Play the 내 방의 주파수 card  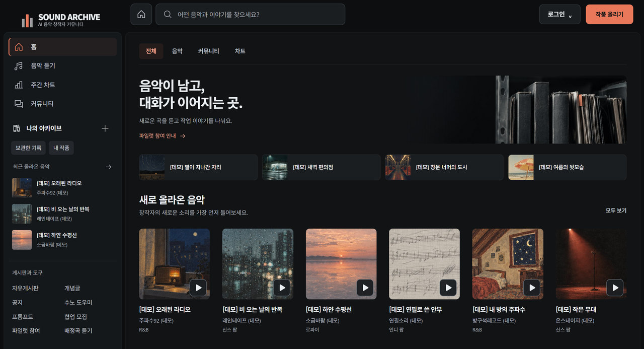[532, 288]
